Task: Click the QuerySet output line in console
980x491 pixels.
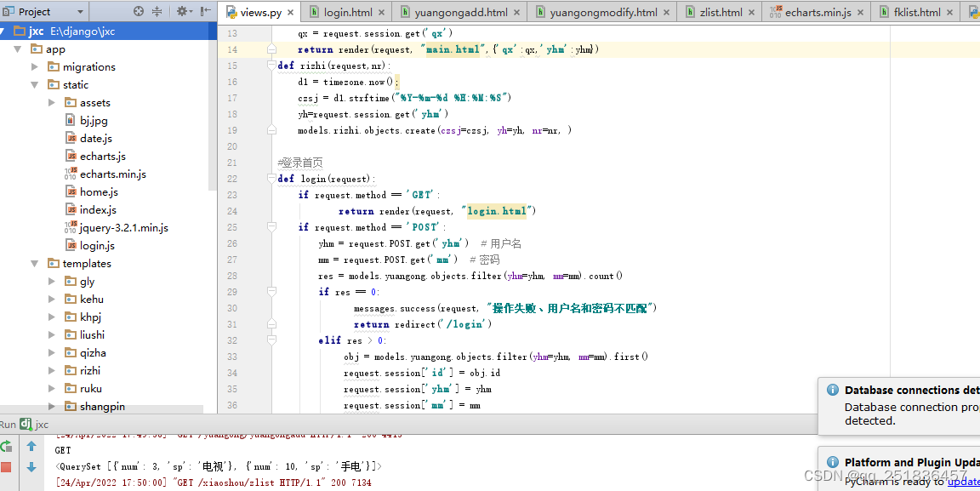Action: tap(219, 466)
